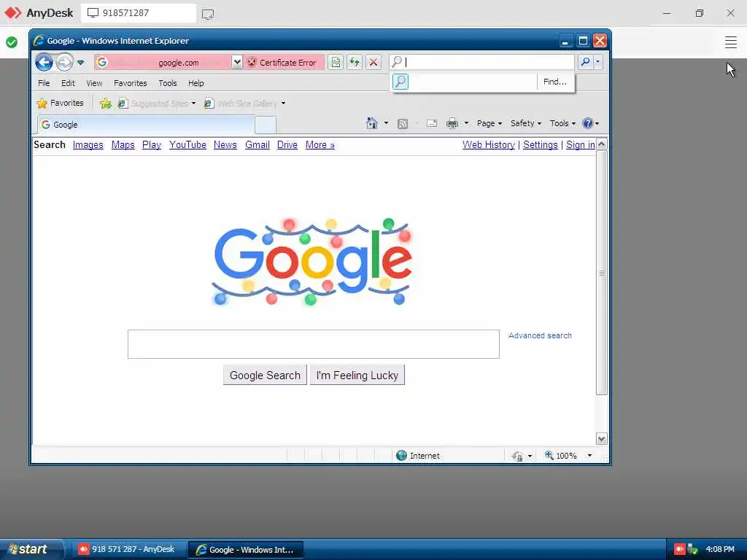This screenshot has height=560, width=747.
Task: Open Web Slice Gallery favorites item
Action: (x=241, y=103)
